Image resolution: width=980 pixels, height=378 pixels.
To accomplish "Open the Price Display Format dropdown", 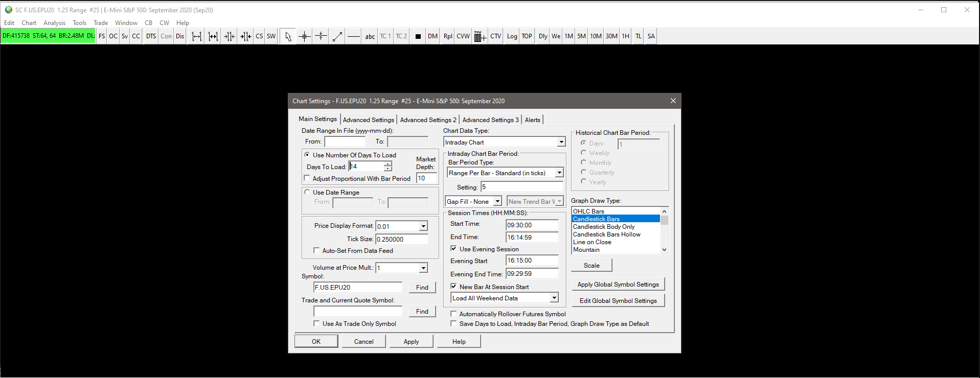I will (x=423, y=226).
